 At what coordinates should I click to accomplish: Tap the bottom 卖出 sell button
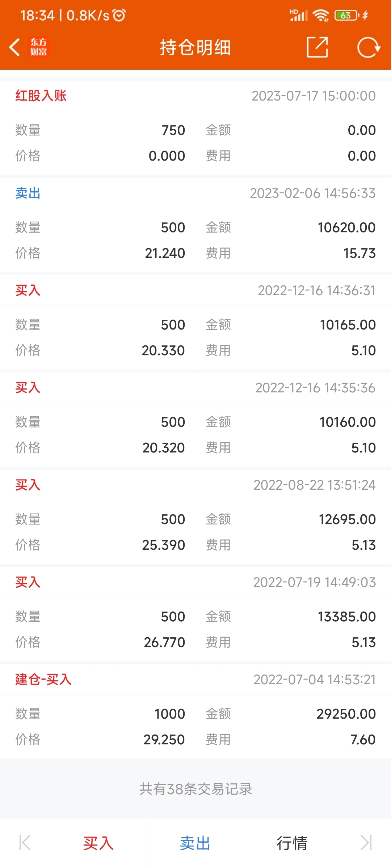coord(195,843)
